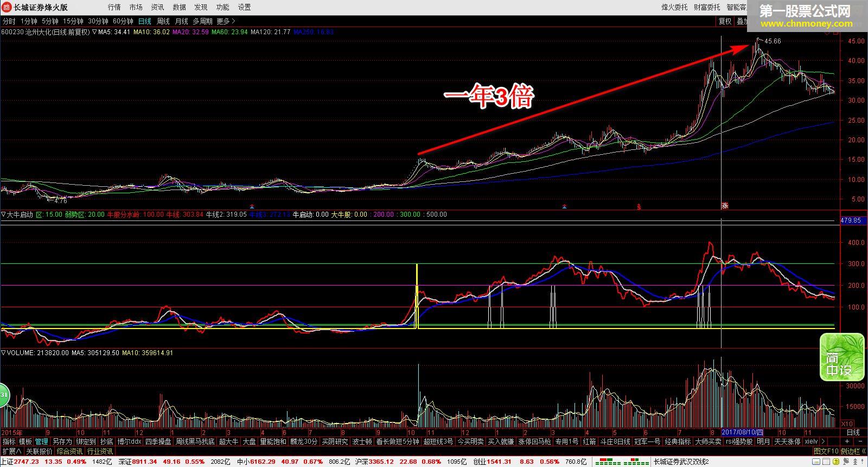Open 关联报价 tab
The image size is (868, 467).
39,451
